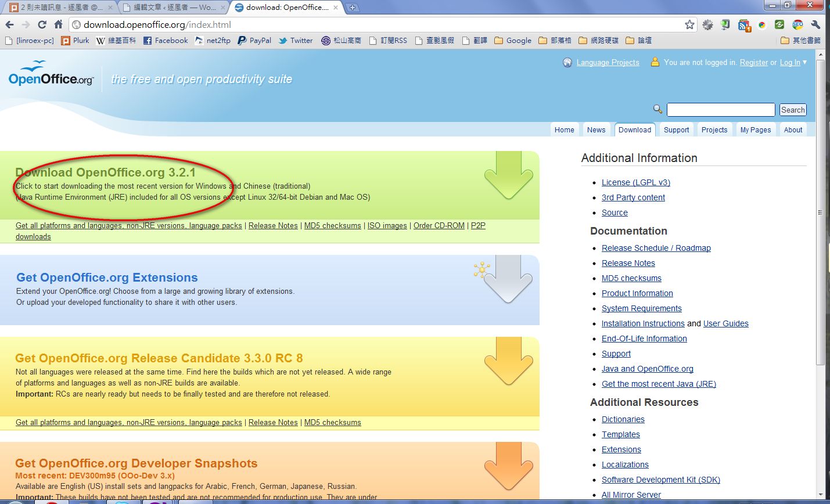Click the OpenOffice.org logo
The width and height of the screenshot is (830, 504).
(x=51, y=74)
